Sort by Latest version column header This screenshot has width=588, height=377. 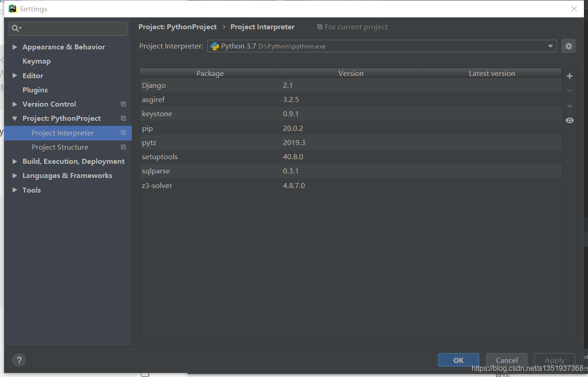coord(491,73)
